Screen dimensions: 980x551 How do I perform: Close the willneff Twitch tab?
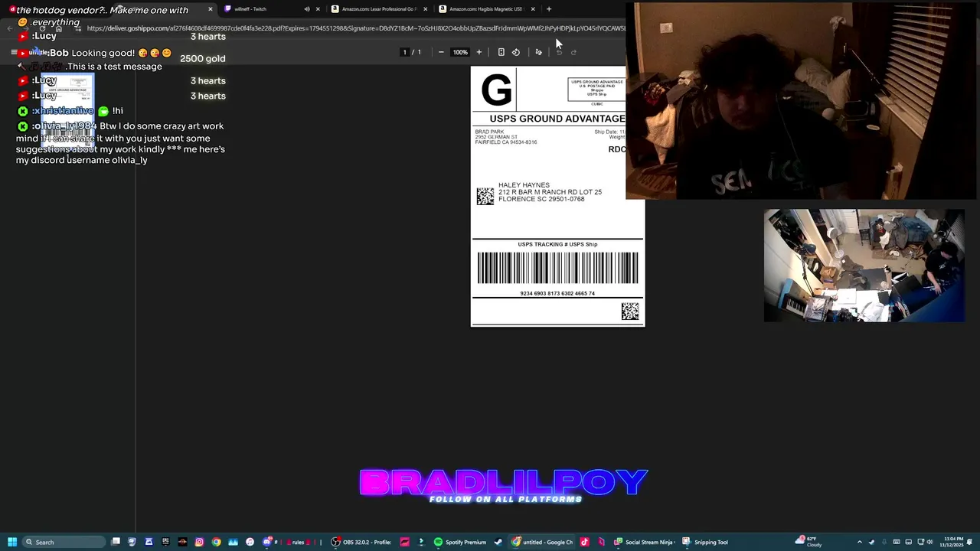318,9
